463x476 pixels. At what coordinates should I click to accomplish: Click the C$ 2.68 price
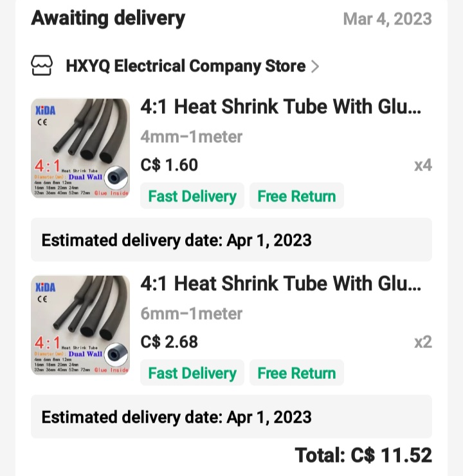click(x=169, y=342)
